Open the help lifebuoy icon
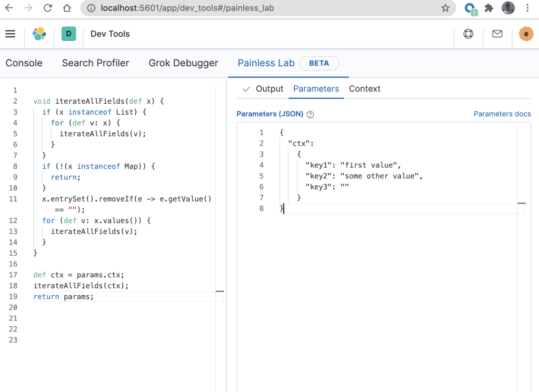The image size is (539, 392). pyautogui.click(x=468, y=34)
